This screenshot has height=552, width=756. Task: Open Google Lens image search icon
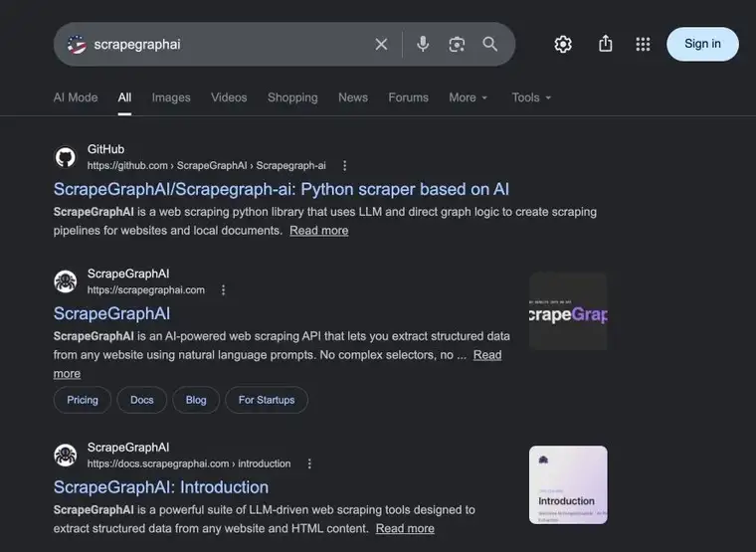click(x=457, y=45)
